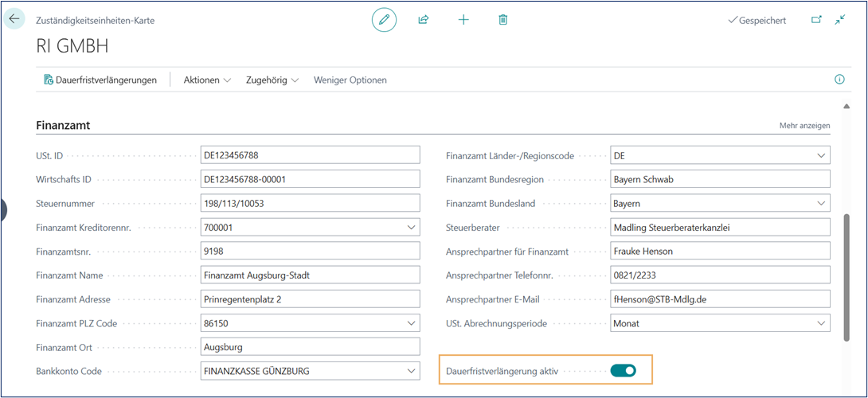
Task: Open card in new window icon
Action: point(816,20)
